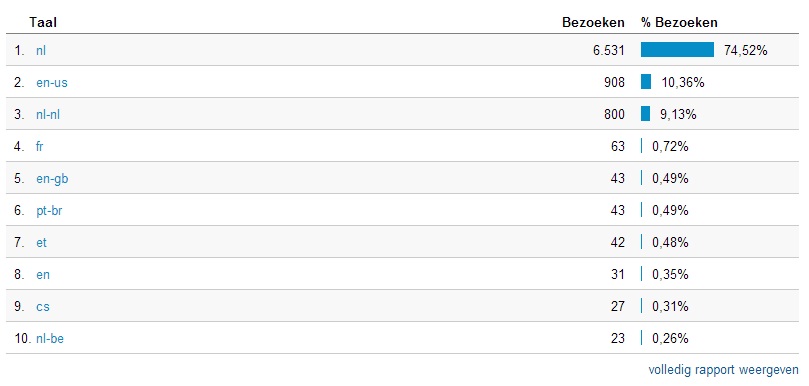Click the 0,72% percentage for fr
The height and width of the screenshot is (386, 809).
(670, 146)
